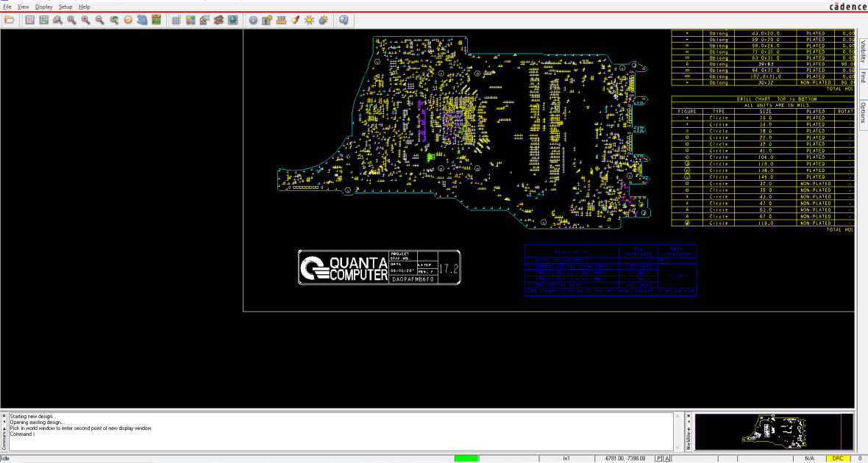Select the Measure ruler tool

(x=281, y=20)
